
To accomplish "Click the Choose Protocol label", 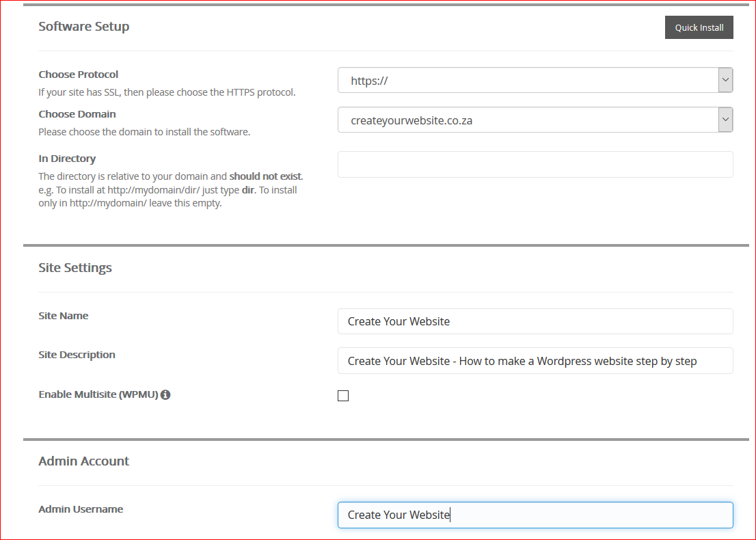I will click(x=78, y=75).
